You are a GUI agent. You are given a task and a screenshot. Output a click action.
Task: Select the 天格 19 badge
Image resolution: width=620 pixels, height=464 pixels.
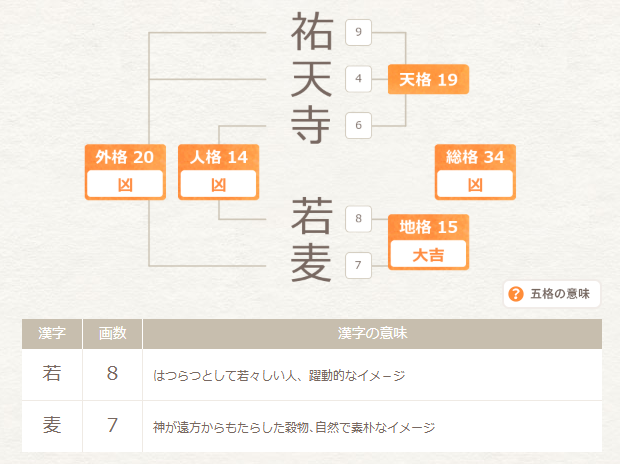428,79
